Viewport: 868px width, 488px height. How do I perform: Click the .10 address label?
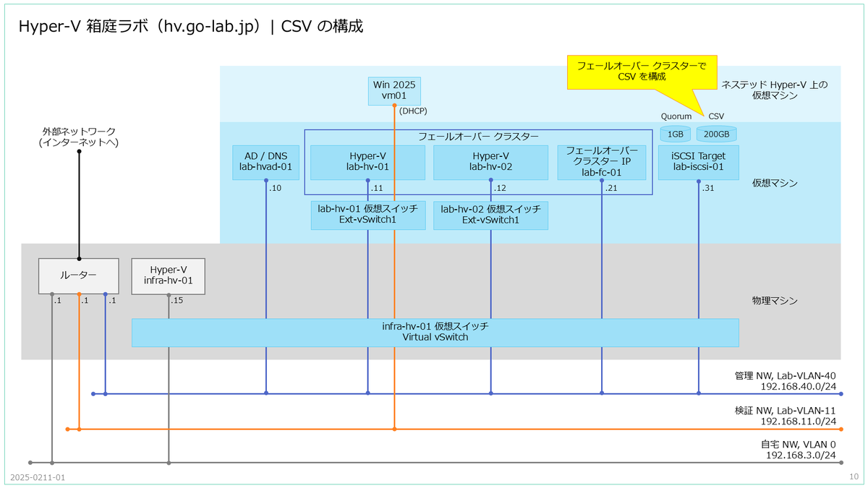click(275, 188)
